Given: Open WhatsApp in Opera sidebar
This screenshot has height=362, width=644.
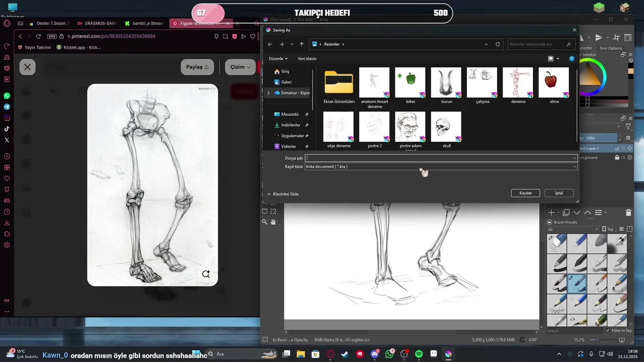Looking at the screenshot, I should click(7, 96).
